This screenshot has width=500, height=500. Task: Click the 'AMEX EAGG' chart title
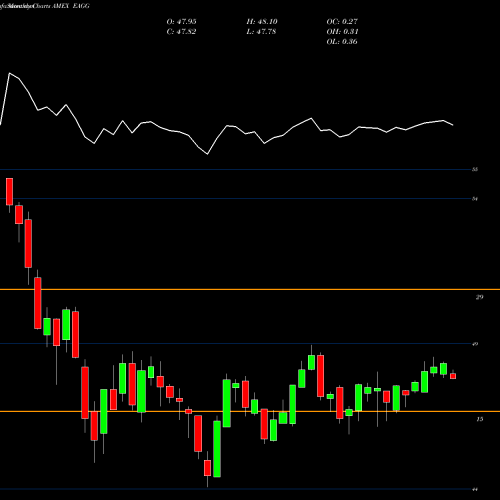pos(71,6)
